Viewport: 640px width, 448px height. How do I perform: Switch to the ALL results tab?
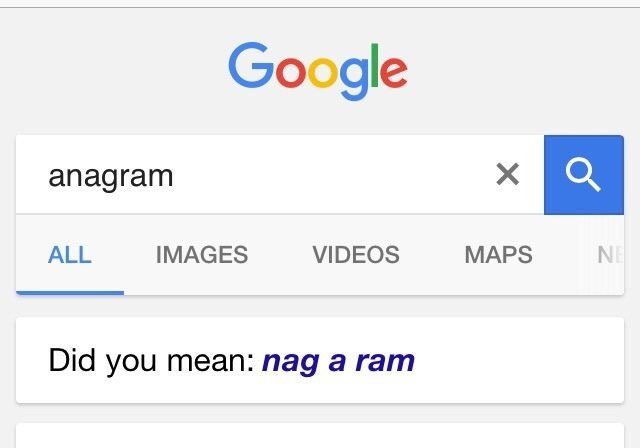tap(70, 255)
